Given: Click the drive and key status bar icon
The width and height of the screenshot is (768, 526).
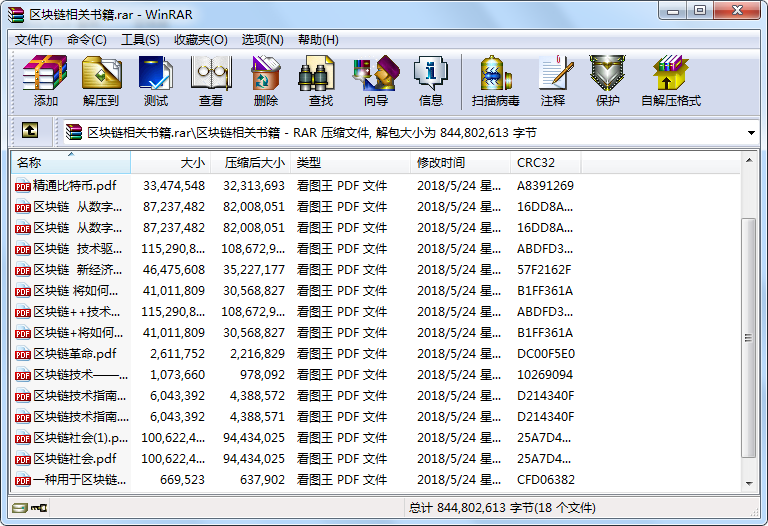Looking at the screenshot, I should click(x=29, y=508).
